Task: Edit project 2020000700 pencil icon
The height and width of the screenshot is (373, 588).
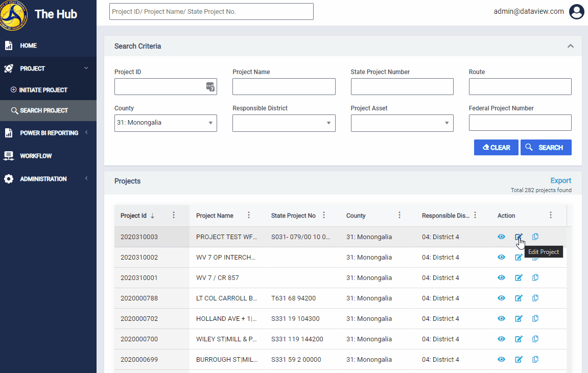Action: pos(519,339)
